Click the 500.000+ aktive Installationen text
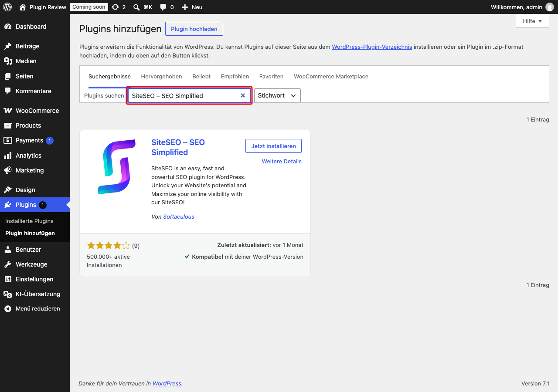The width and height of the screenshot is (558, 392). pyautogui.click(x=109, y=261)
